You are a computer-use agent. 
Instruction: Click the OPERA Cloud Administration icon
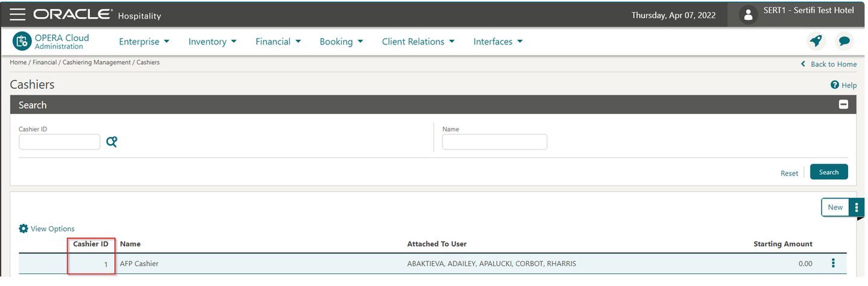tap(22, 41)
